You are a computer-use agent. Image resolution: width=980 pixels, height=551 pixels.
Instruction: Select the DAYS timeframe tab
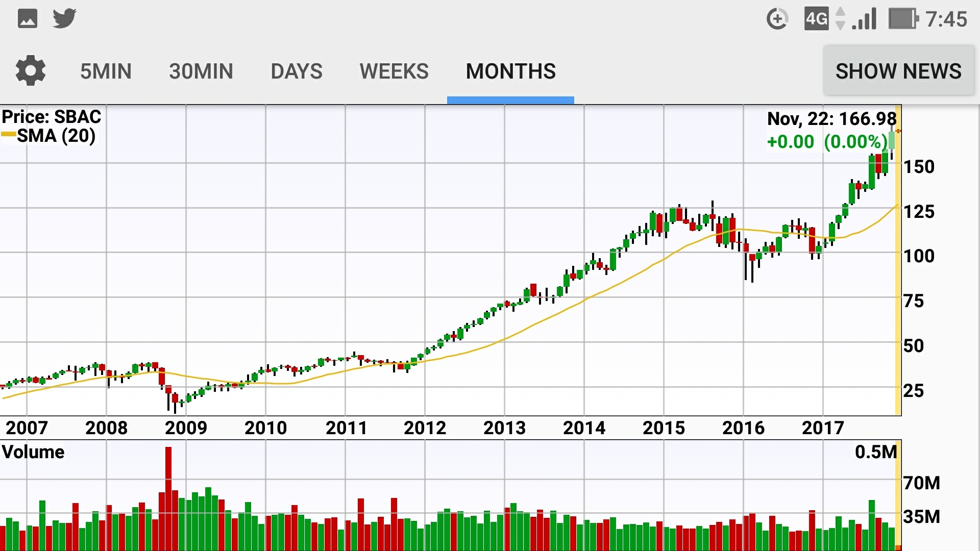pos(297,71)
